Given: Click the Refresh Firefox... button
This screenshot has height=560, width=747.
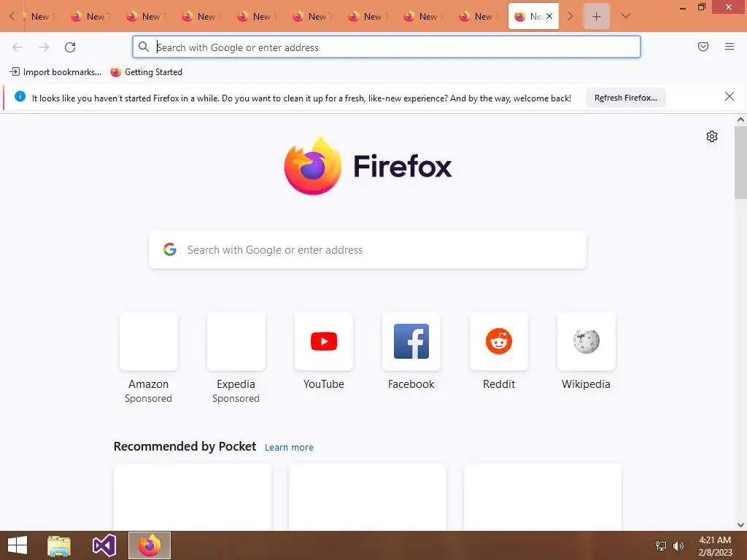Looking at the screenshot, I should coord(625,98).
